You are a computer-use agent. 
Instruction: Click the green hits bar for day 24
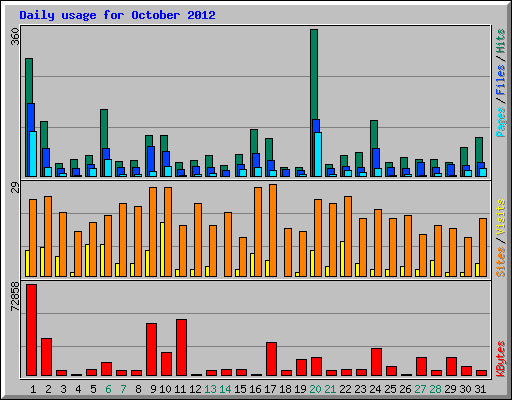tap(374, 134)
